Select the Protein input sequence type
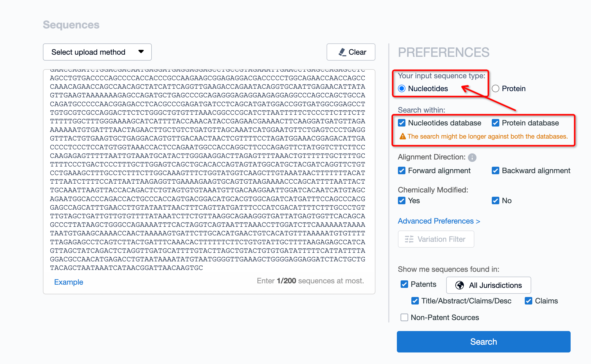The width and height of the screenshot is (591, 364). click(x=496, y=88)
